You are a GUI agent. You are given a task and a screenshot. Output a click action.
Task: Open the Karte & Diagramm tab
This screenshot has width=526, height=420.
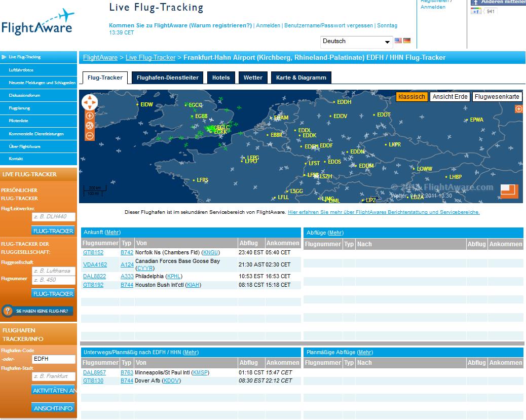point(301,78)
